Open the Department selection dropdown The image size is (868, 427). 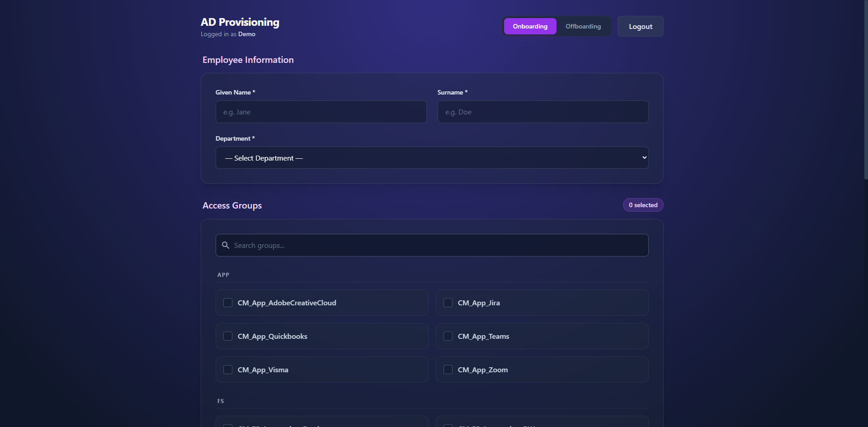(432, 157)
